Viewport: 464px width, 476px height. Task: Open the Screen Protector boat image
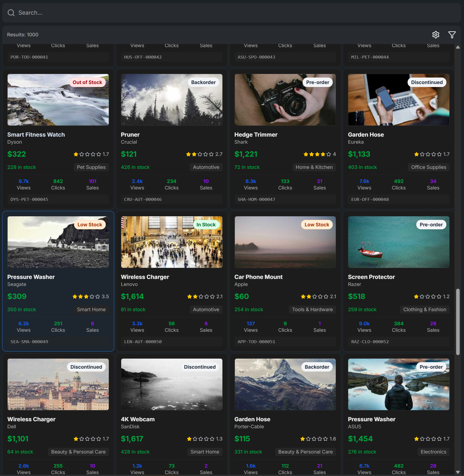coord(398,242)
